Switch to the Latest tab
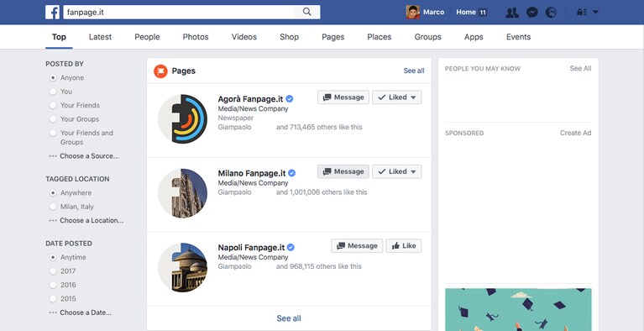The width and height of the screenshot is (644, 331). 100,37
